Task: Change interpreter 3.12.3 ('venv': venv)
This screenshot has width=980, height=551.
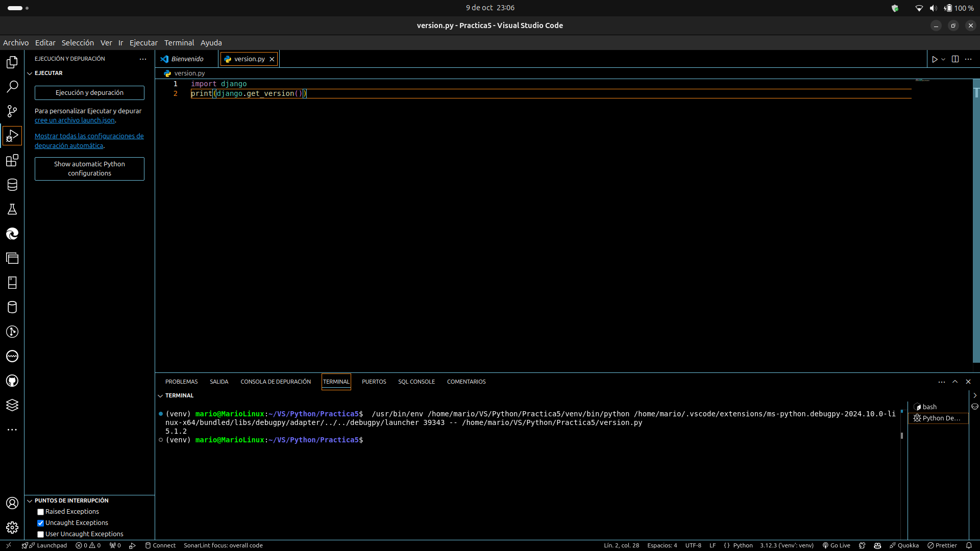Action: point(787,545)
